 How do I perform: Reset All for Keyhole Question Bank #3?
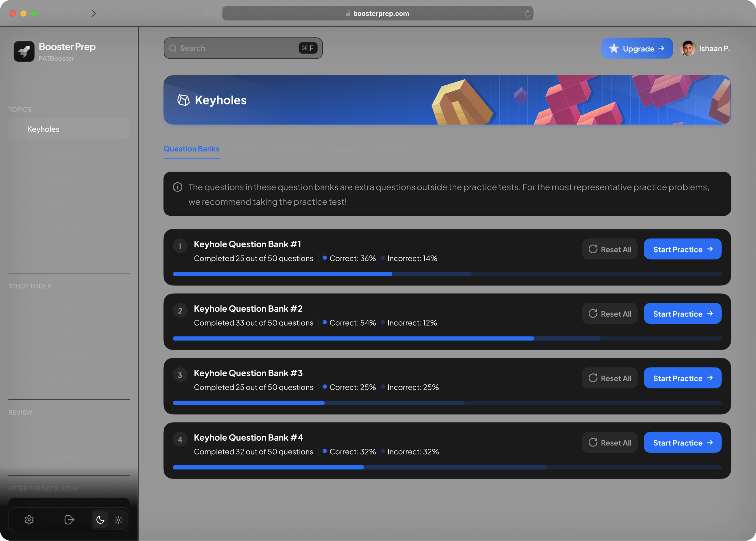(610, 378)
